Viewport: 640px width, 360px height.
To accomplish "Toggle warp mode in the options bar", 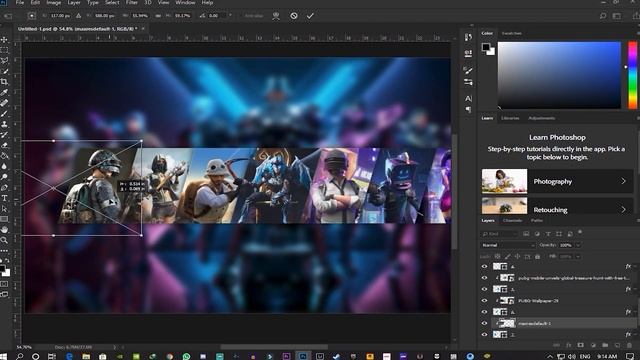I will [x=276, y=16].
